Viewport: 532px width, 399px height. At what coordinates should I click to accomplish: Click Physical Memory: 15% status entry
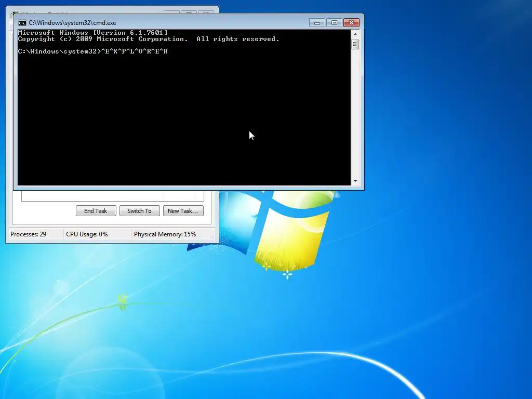(x=165, y=234)
